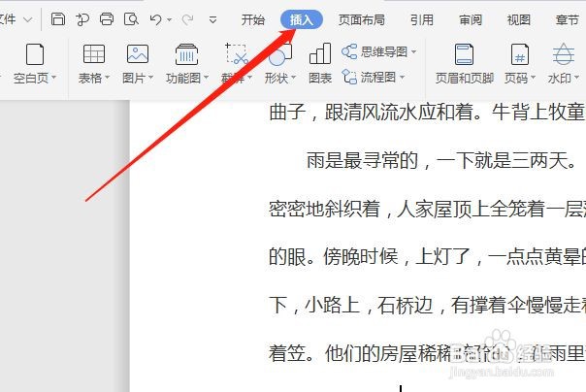
Task: Expand the undo history dropdown arrow
Action: pos(169,19)
